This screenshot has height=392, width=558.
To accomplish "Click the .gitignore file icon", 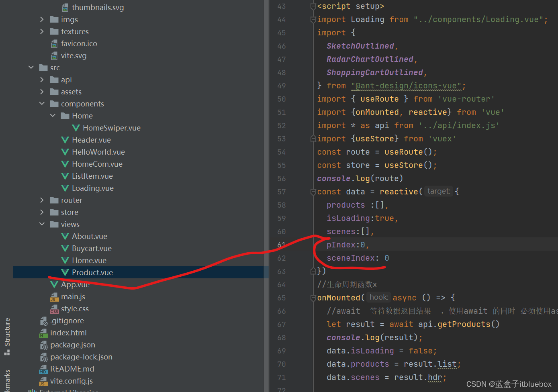I will click(43, 321).
